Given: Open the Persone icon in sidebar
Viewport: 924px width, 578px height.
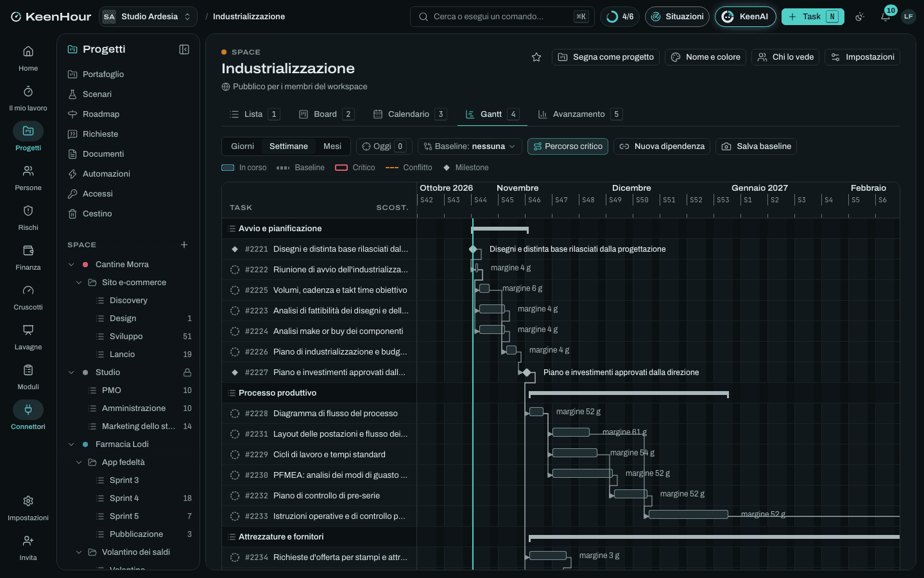Looking at the screenshot, I should (28, 171).
